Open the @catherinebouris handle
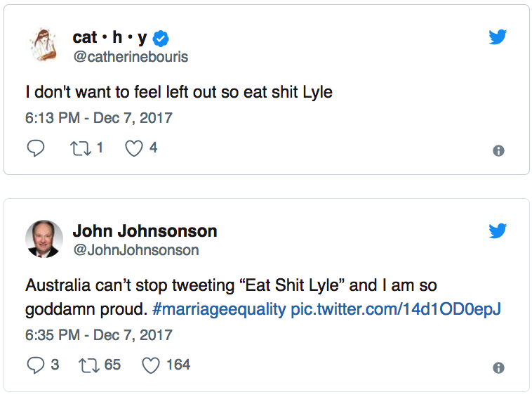Screen dimensions: 532x397 coord(131,56)
